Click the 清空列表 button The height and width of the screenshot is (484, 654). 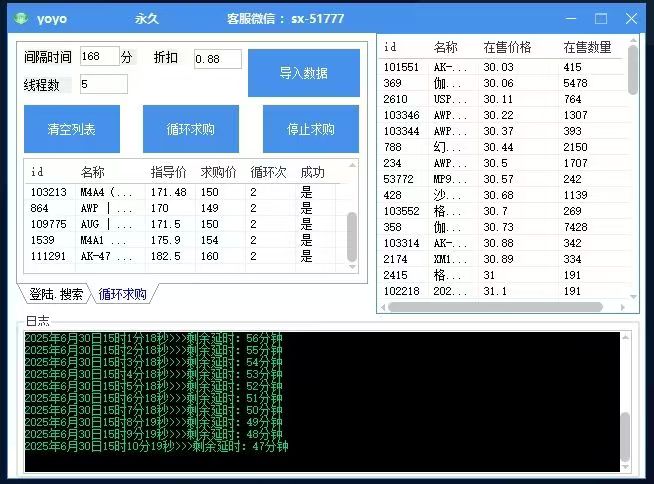(72, 129)
